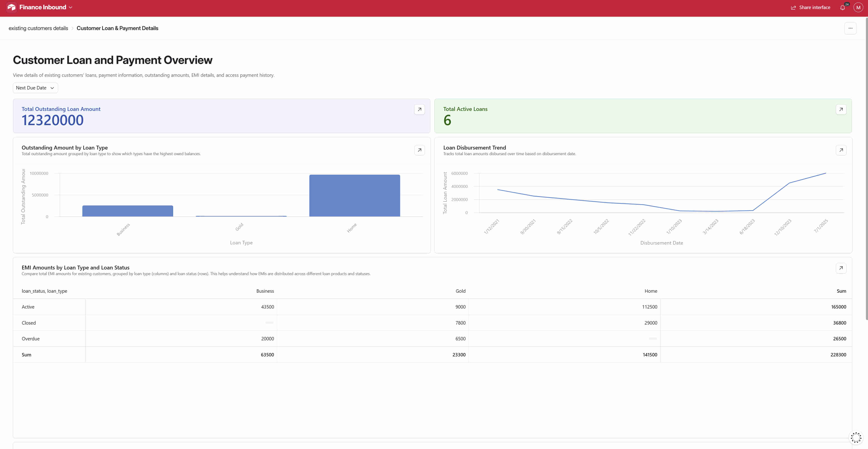The image size is (868, 449).
Task: Click Home column total 141500
Action: coord(650,355)
